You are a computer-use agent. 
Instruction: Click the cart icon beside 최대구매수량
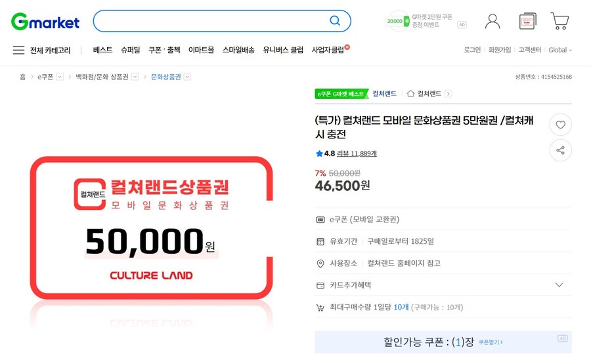tap(320, 308)
